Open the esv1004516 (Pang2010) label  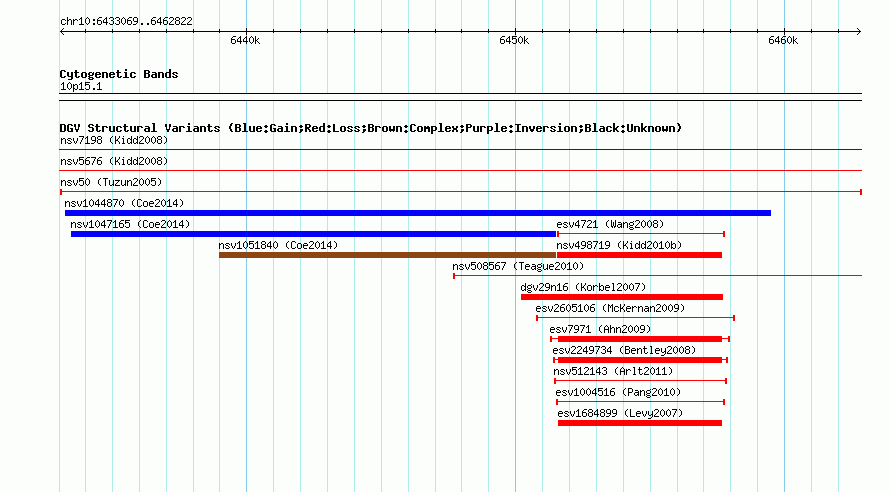point(618,392)
